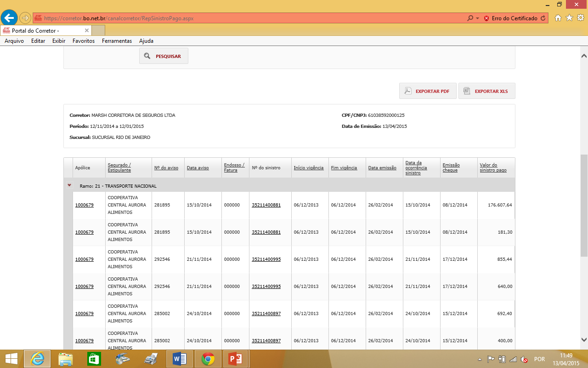Open apólice 1000679 in the 640,00 row
This screenshot has width=588, height=368.
[x=85, y=287]
